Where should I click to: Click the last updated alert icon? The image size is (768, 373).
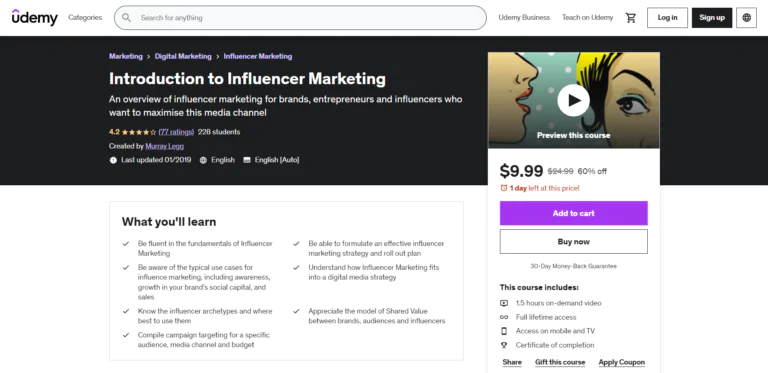pyautogui.click(x=113, y=160)
